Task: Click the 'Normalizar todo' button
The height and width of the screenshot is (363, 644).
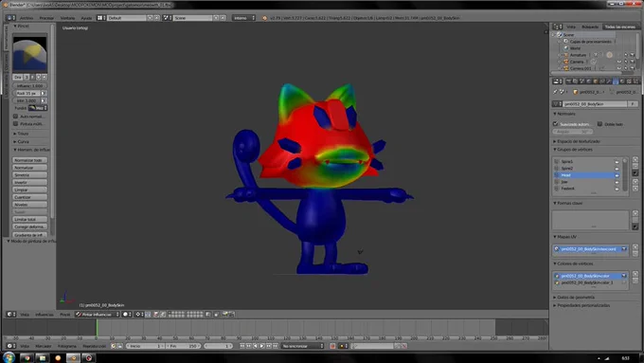Action: pyautogui.click(x=29, y=160)
